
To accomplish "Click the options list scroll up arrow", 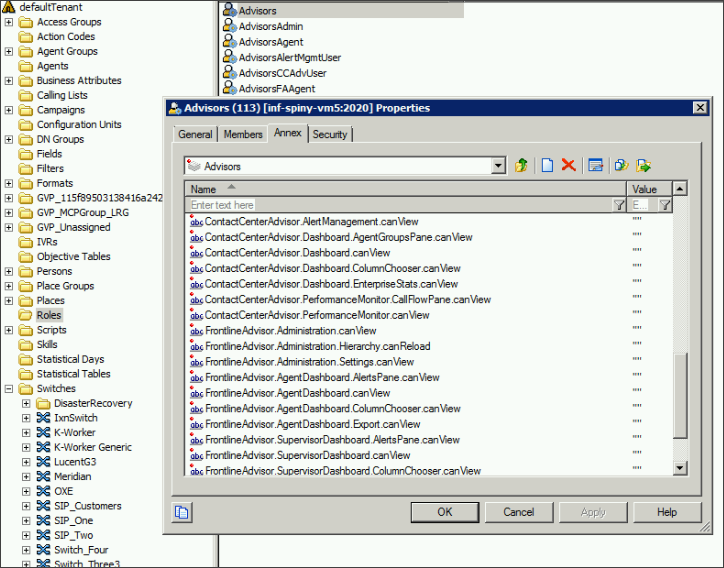I will click(x=680, y=188).
